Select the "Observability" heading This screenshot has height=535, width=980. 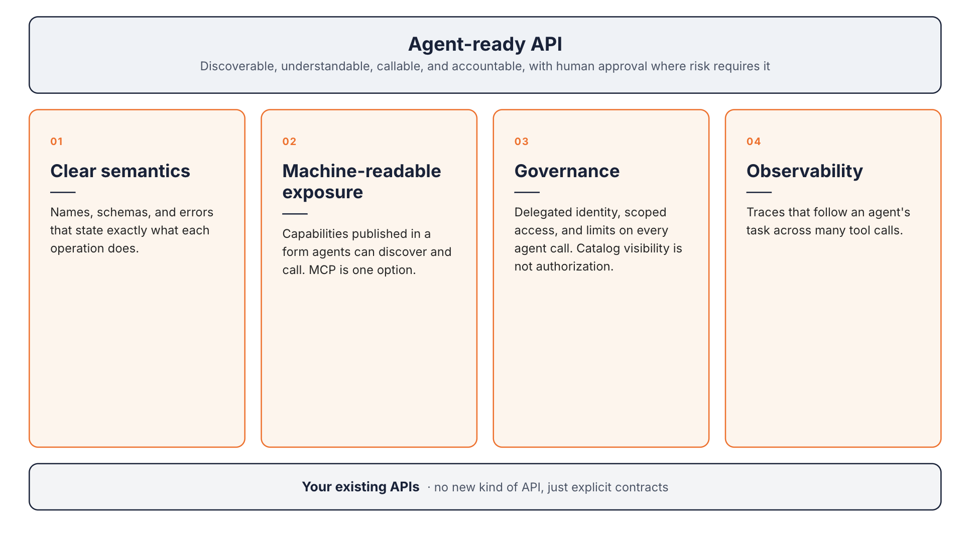(804, 171)
